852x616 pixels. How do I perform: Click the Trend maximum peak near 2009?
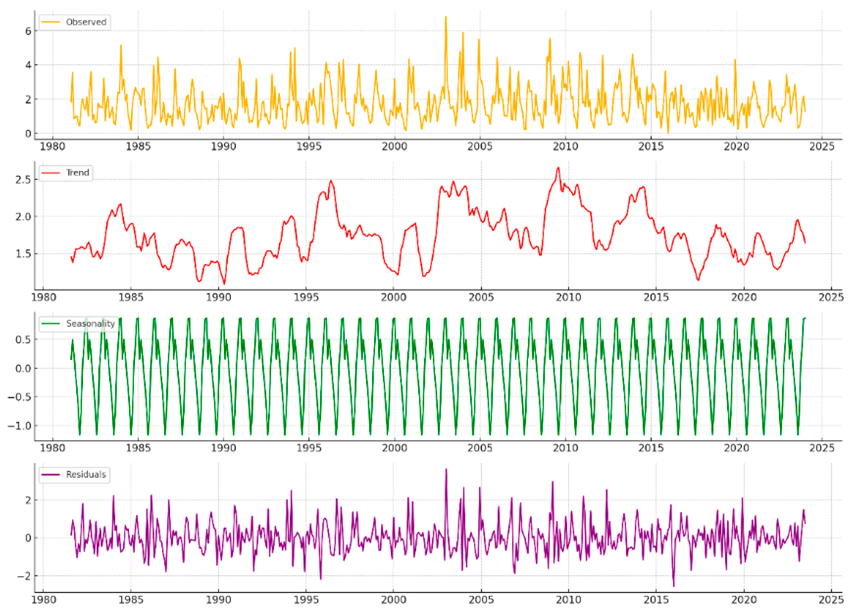(558, 168)
